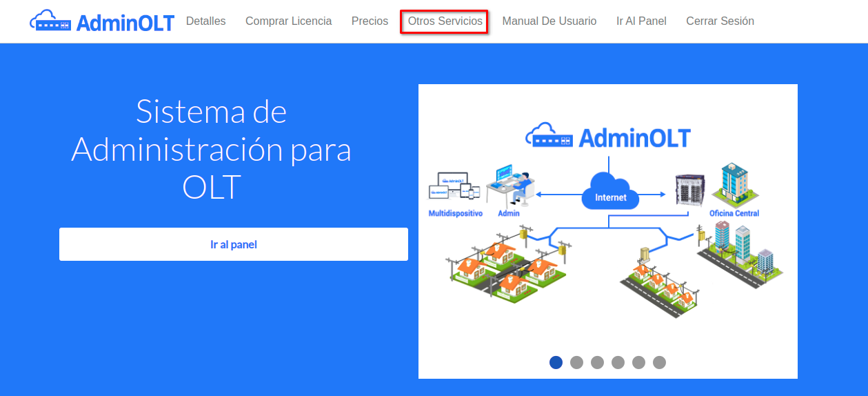The width and height of the screenshot is (868, 396).
Task: Select Otros Servicios in the navbar
Action: point(445,21)
